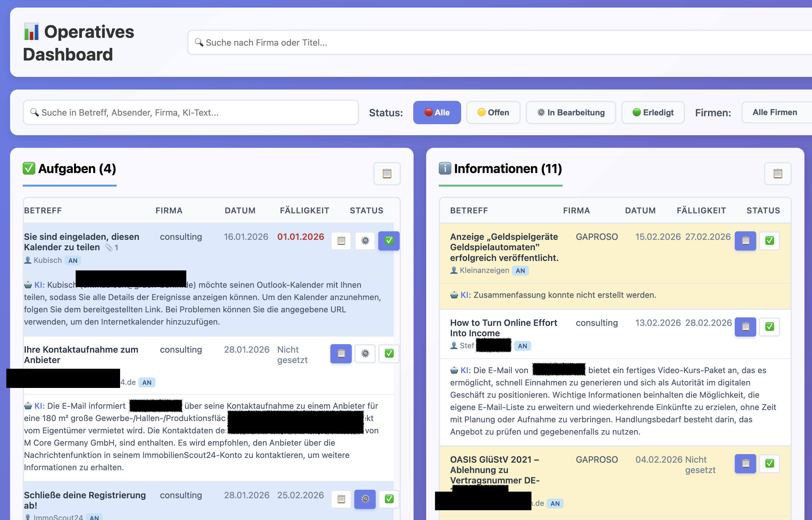Click sender Kleinanzeigen under Geldspielgeräte entry
The height and width of the screenshot is (520, 812).
coord(484,270)
